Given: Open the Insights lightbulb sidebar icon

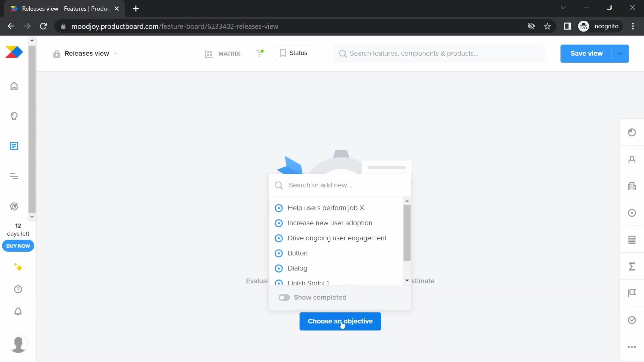Looking at the screenshot, I should pos(14,116).
